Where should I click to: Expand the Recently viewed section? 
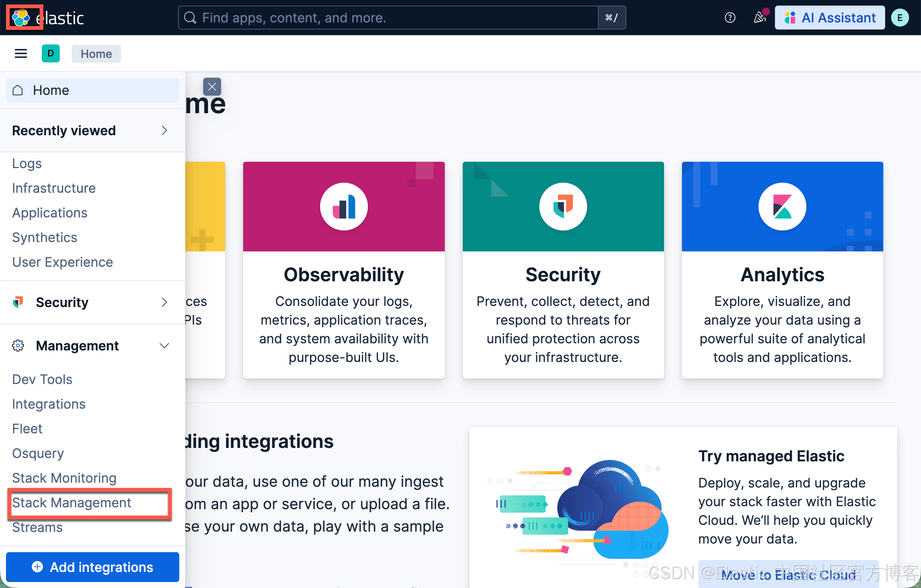coord(164,130)
